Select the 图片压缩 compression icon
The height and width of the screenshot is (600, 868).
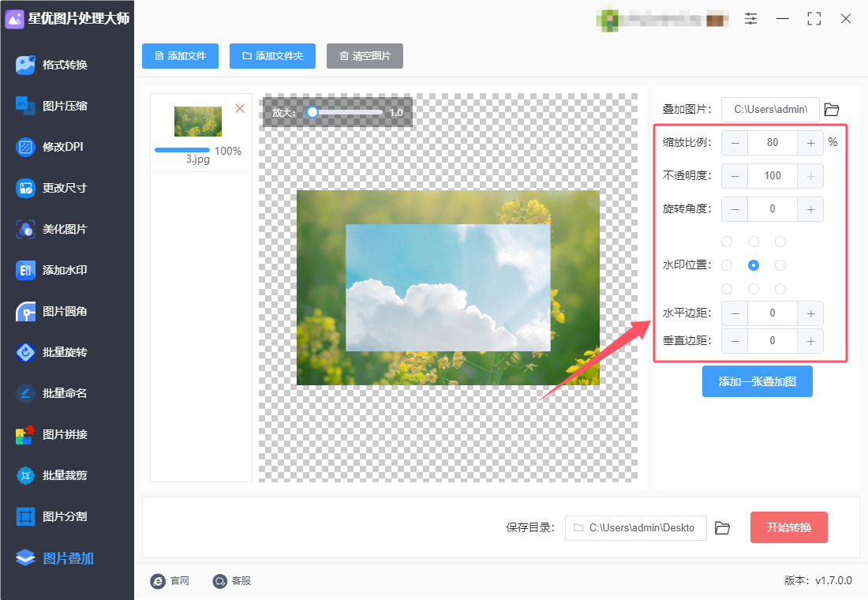[25, 106]
